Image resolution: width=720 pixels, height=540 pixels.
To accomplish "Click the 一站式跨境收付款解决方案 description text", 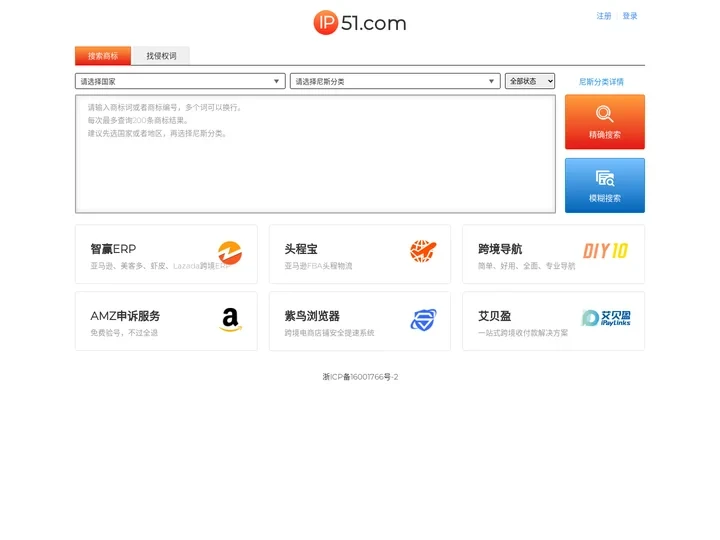I will [x=523, y=333].
